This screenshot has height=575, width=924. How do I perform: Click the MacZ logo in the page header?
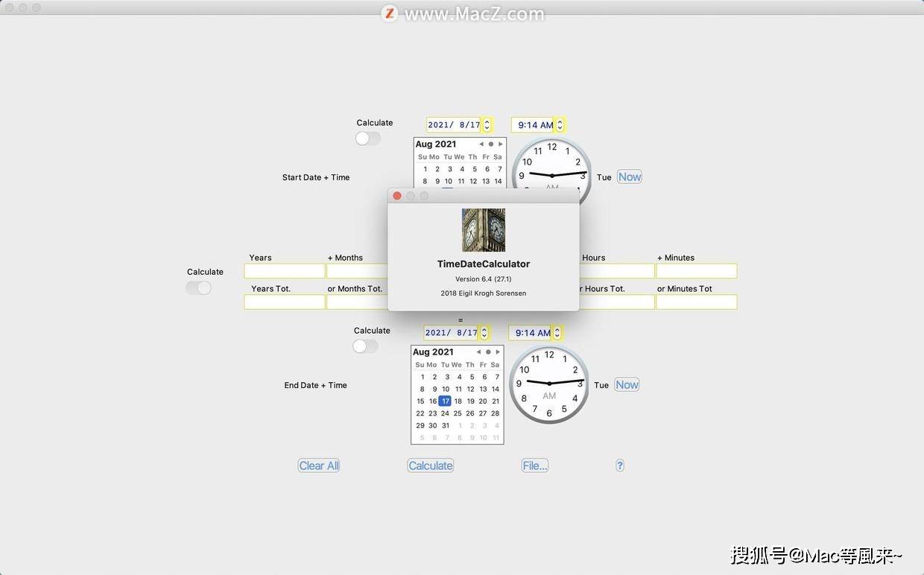pyautogui.click(x=389, y=13)
